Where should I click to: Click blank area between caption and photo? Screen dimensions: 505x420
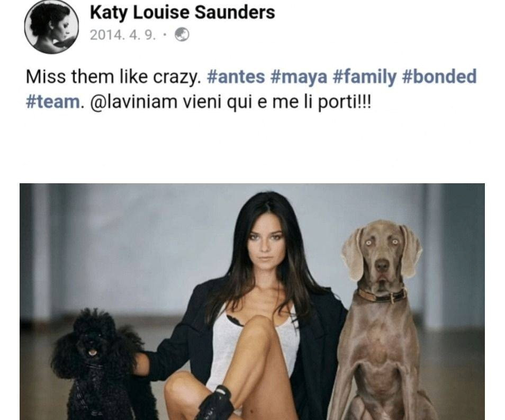click(252, 148)
